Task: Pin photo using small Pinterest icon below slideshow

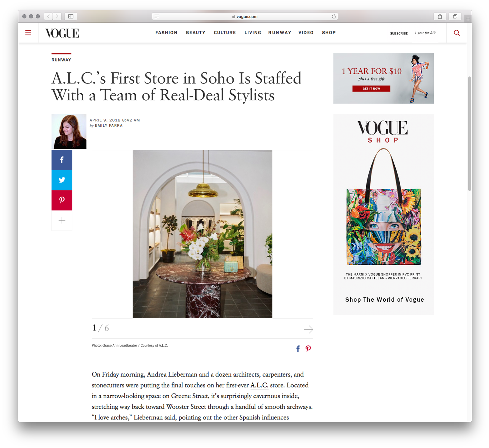Action: [x=308, y=349]
